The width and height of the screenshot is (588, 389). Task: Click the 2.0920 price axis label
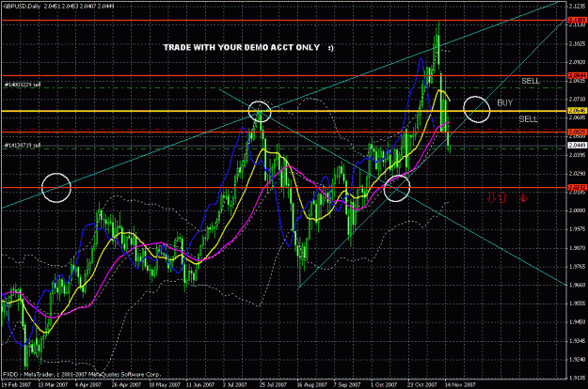pyautogui.click(x=577, y=62)
